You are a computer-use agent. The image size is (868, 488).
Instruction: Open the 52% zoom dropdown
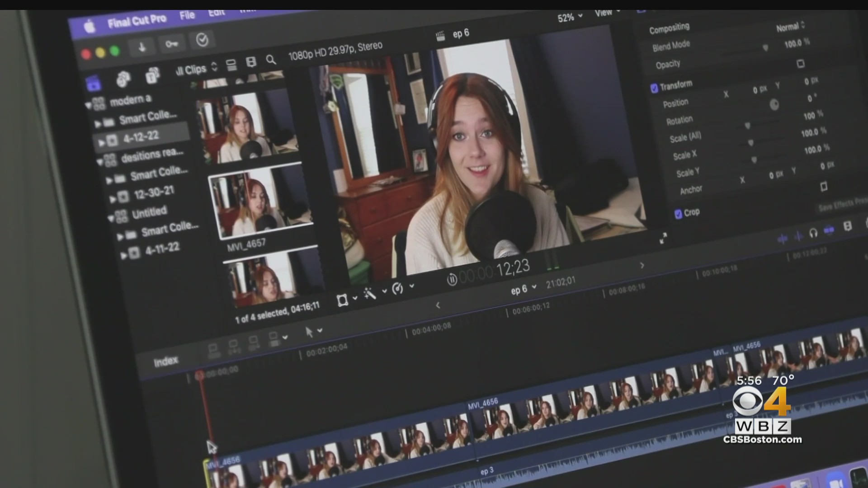click(x=570, y=18)
